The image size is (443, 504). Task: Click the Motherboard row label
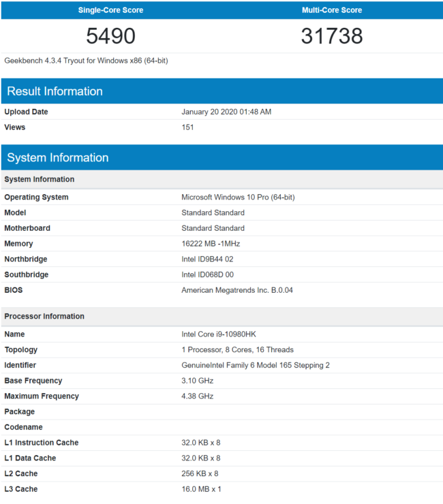tap(27, 228)
